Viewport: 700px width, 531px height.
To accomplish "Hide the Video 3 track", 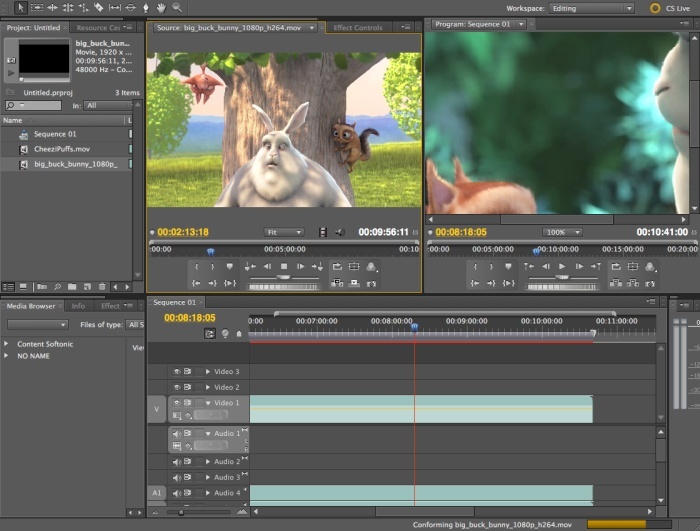I will 177,371.
